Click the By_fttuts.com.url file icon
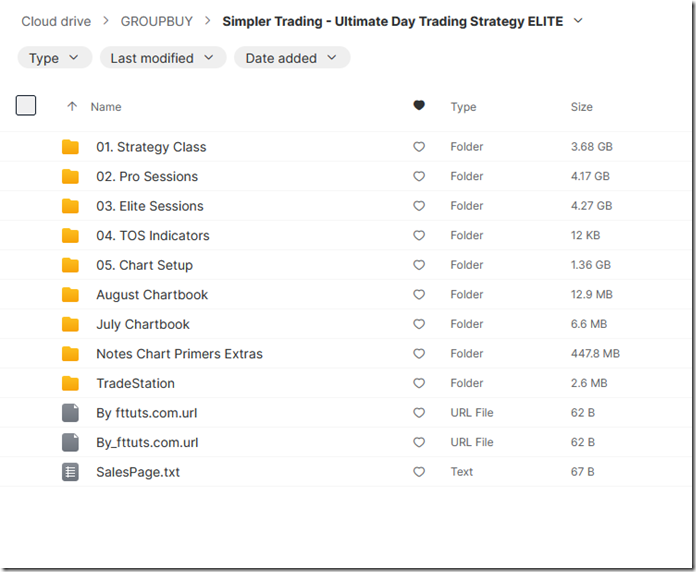 (x=70, y=442)
